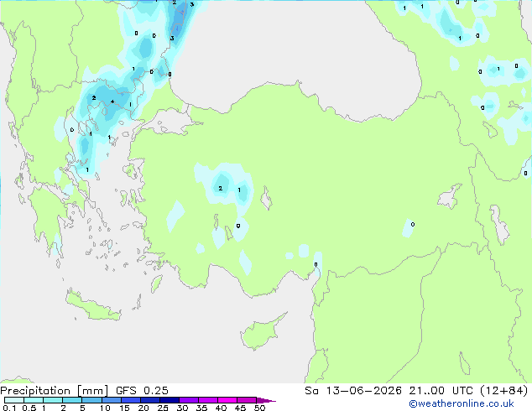532x411 pixels.
Task: Click the 40–45 mm magenta legend swatch
Action: click(227, 400)
